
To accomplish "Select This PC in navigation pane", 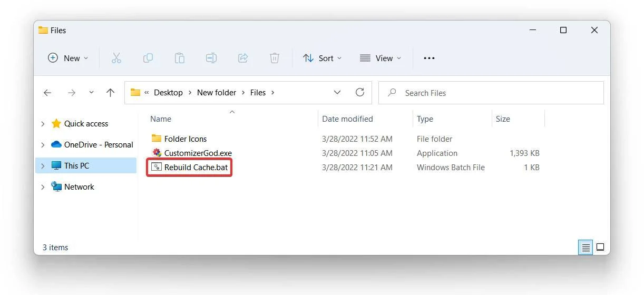I will coord(76,165).
